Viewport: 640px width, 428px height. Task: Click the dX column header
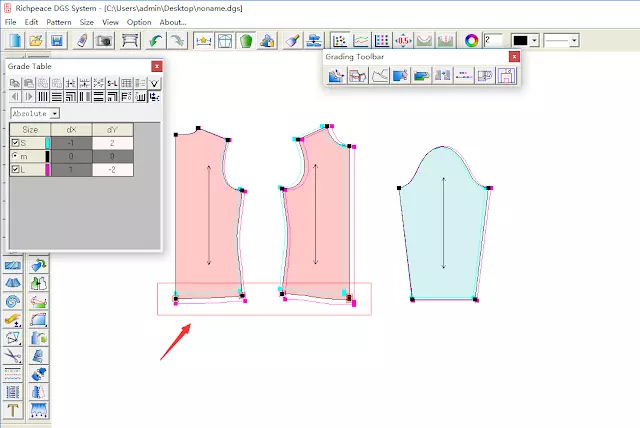71,130
